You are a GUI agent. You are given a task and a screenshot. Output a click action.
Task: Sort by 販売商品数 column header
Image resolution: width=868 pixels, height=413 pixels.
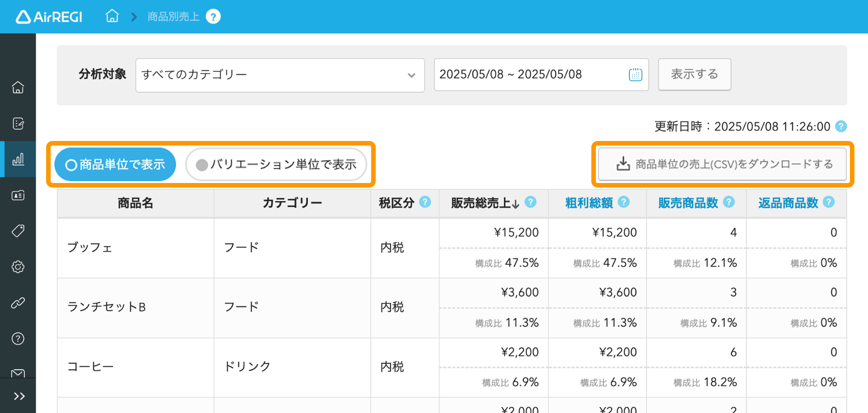[688, 203]
